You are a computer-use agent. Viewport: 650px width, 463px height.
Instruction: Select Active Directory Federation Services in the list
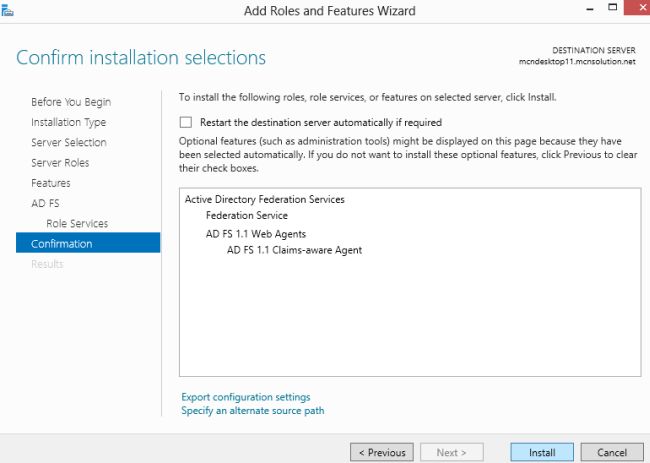(264, 199)
